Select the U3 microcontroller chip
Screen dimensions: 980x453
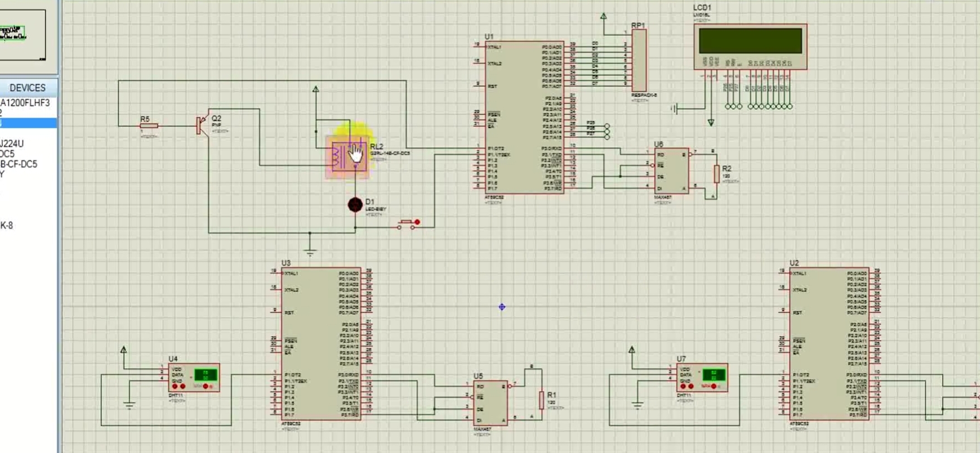[x=321, y=344]
